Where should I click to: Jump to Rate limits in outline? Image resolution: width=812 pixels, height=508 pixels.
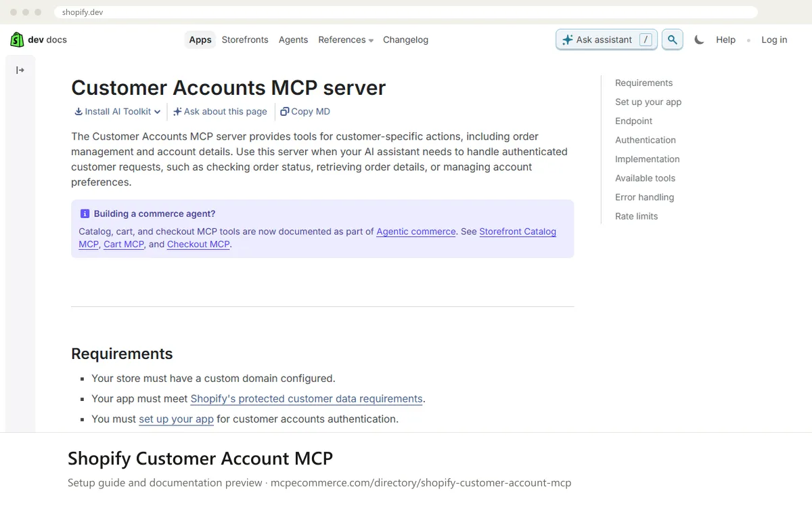636,216
